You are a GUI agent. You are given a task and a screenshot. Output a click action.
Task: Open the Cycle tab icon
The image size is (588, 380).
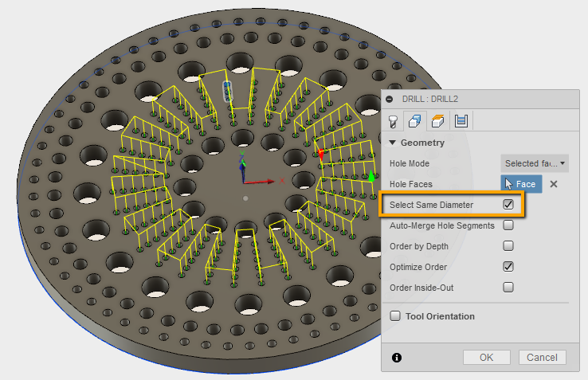pyautogui.click(x=461, y=121)
